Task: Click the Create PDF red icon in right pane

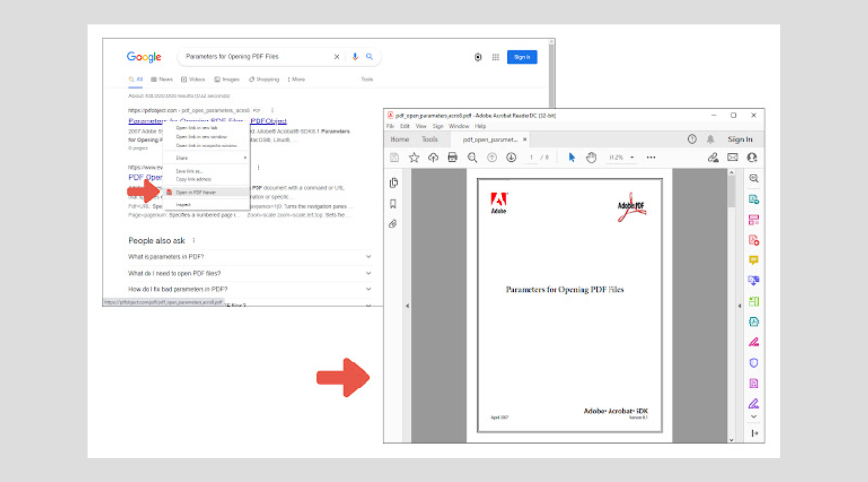Action: point(754,240)
